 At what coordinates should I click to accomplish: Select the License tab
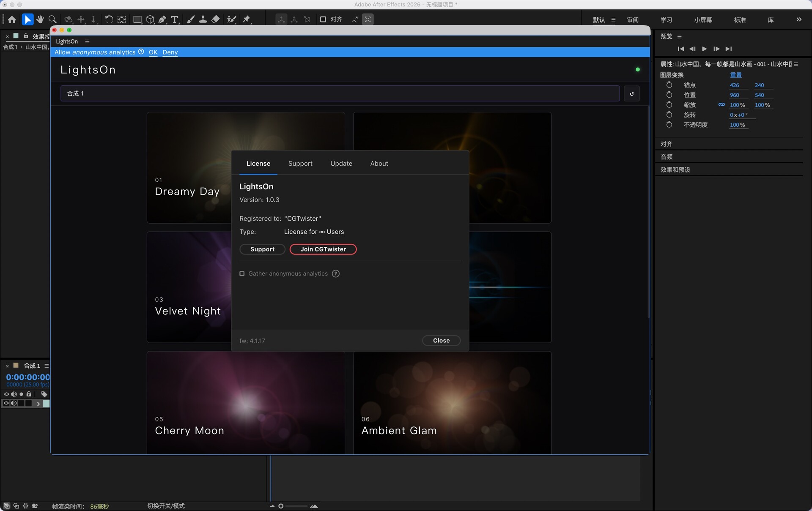pos(258,164)
